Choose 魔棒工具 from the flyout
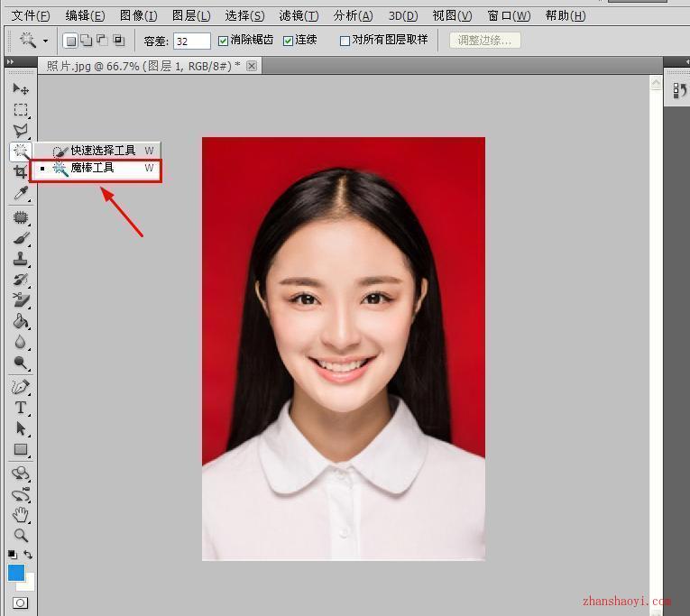 tap(96, 168)
